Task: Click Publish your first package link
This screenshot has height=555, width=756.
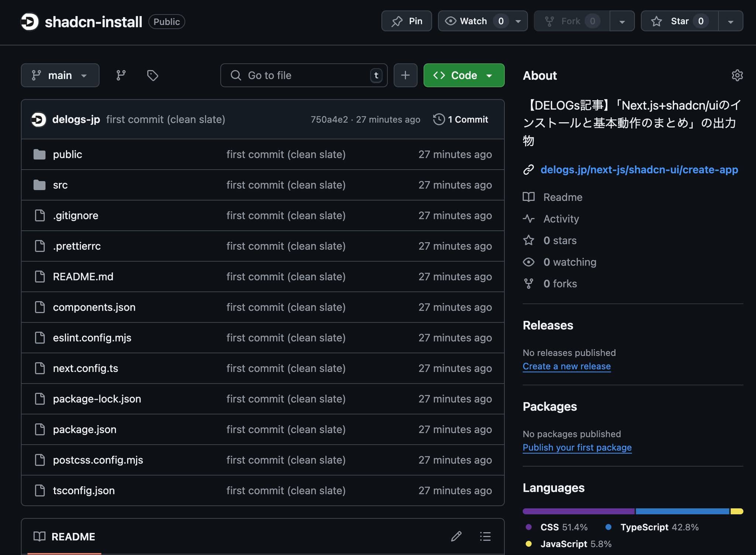Action: coord(577,448)
